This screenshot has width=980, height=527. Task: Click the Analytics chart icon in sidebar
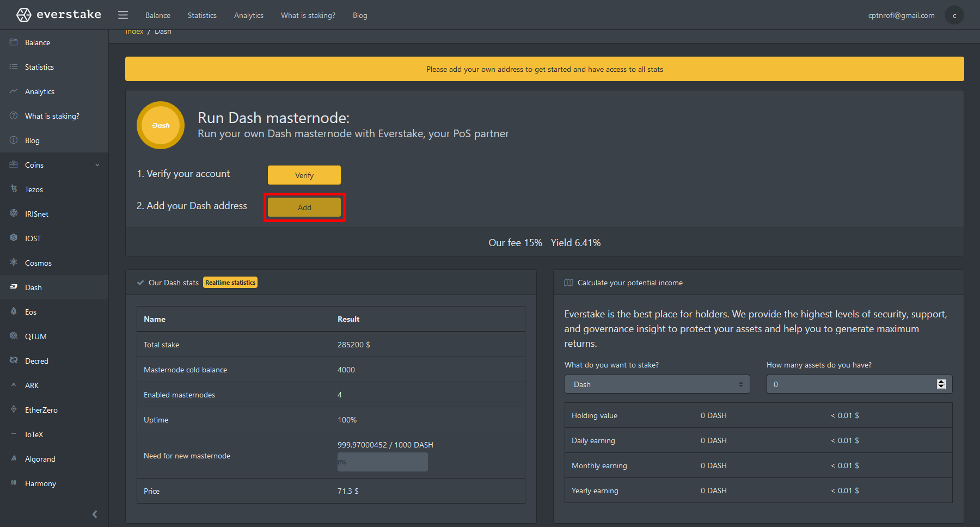pyautogui.click(x=14, y=91)
